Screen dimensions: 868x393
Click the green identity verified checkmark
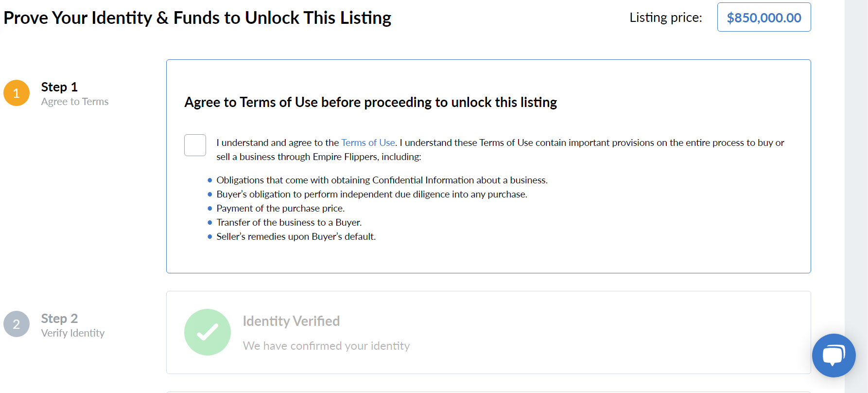point(208,332)
